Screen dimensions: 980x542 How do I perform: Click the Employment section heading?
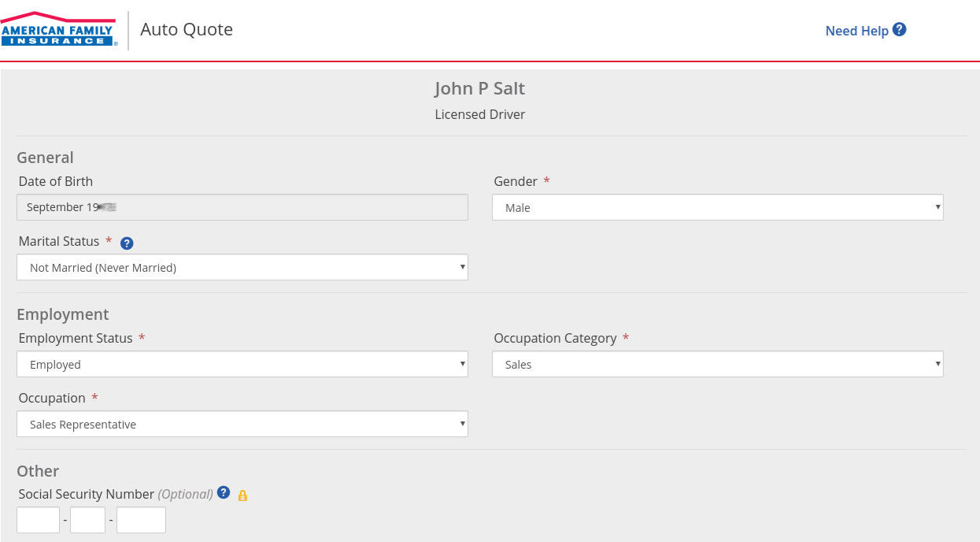point(63,314)
